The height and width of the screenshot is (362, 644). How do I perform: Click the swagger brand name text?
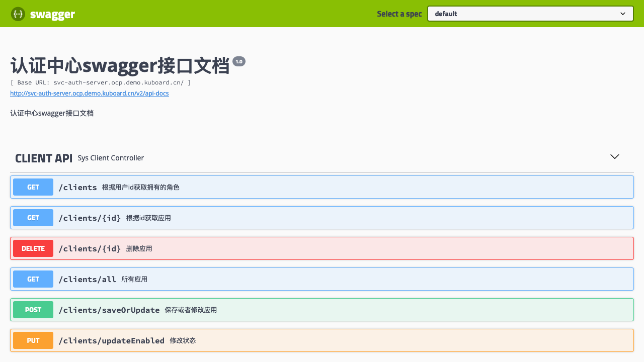point(52,14)
